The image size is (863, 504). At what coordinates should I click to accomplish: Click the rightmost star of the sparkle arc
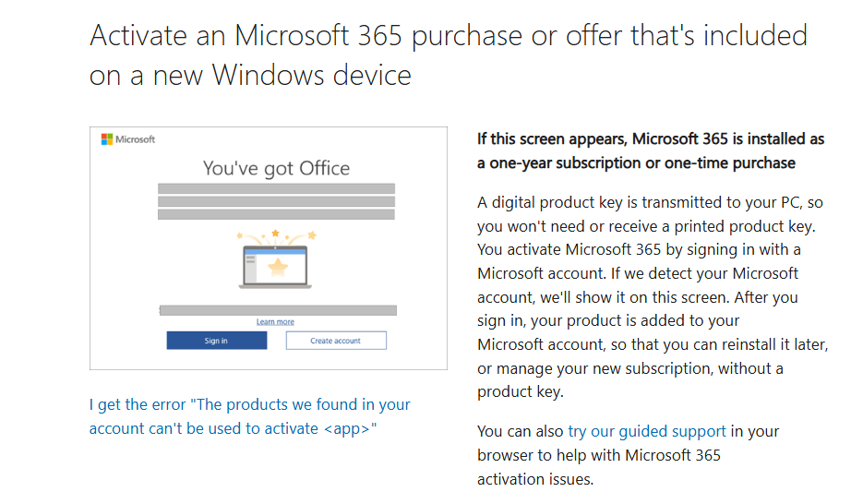312,235
